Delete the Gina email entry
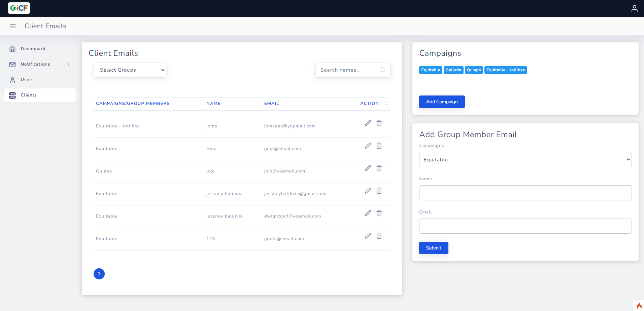 379,146
